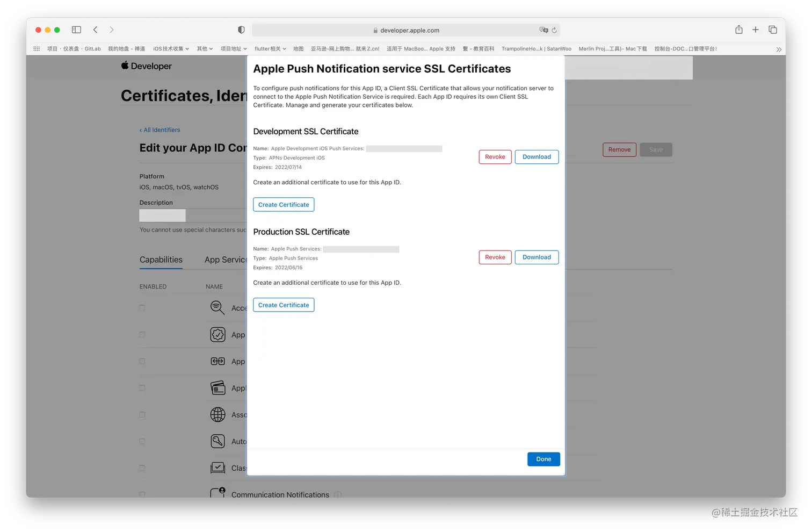The width and height of the screenshot is (812, 532).
Task: Open the 繁 - 教育百科 bookmark
Action: point(479,48)
